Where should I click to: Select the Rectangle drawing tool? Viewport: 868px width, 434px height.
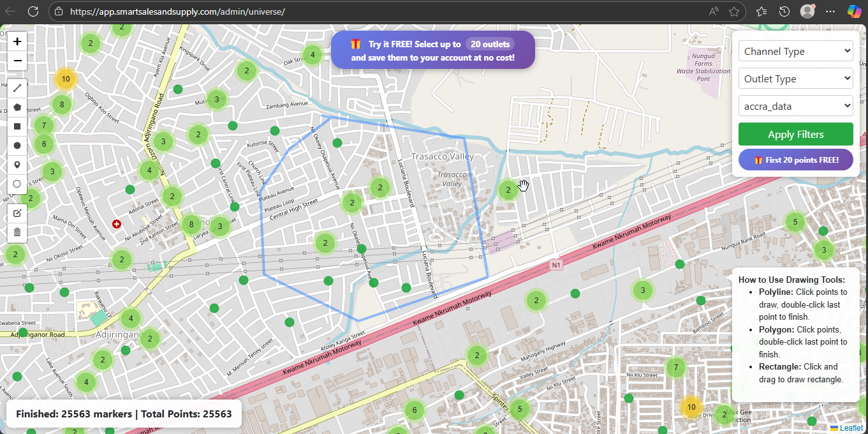(x=17, y=126)
